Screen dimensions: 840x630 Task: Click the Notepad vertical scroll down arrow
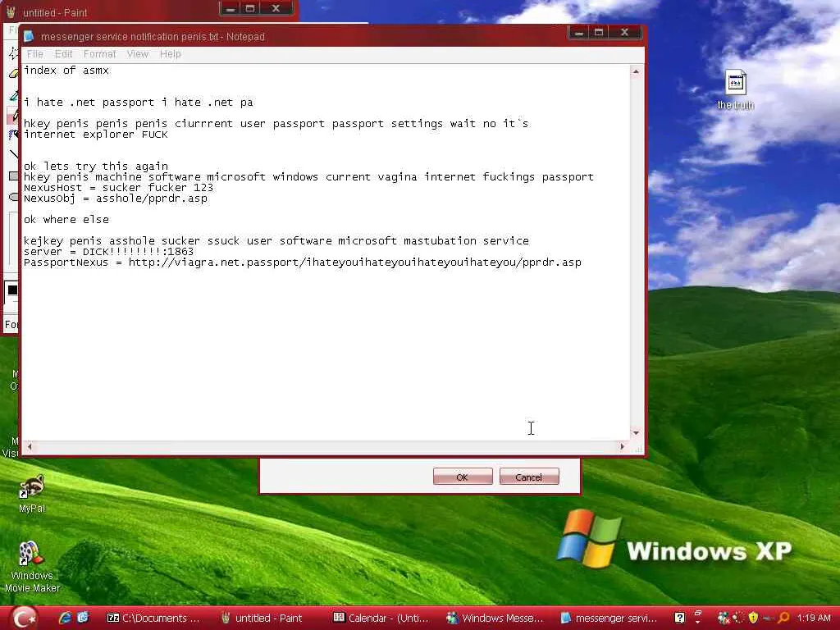click(x=636, y=433)
